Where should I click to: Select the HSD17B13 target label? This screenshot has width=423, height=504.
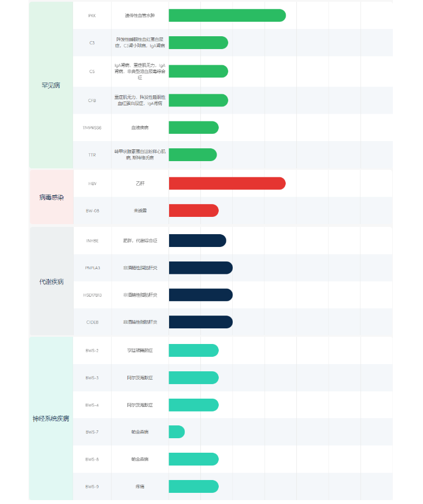click(x=92, y=295)
